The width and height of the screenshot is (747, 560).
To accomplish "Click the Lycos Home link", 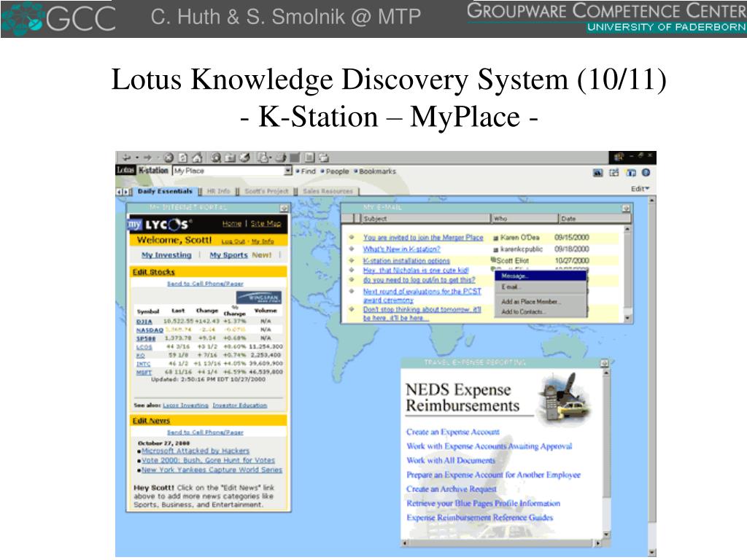I will (x=231, y=224).
